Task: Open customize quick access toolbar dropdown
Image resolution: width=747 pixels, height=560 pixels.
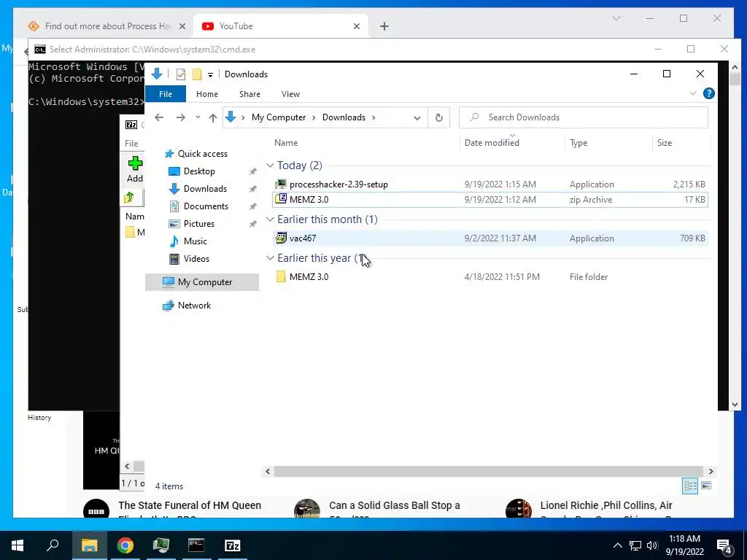Action: click(210, 75)
